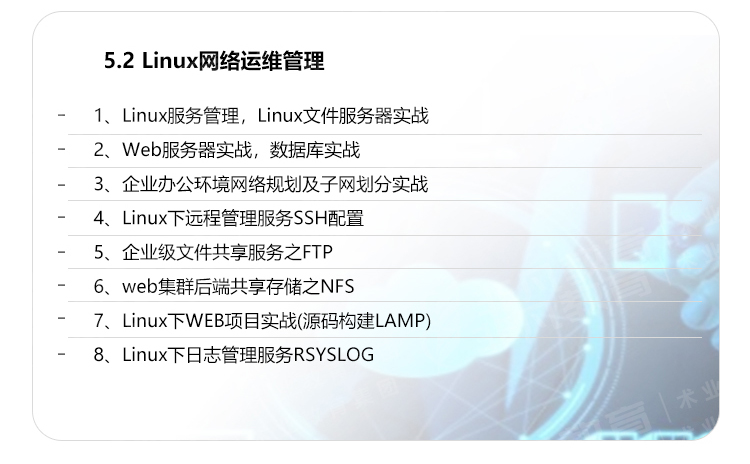Click the dash bullet before item 3

[x=62, y=184]
